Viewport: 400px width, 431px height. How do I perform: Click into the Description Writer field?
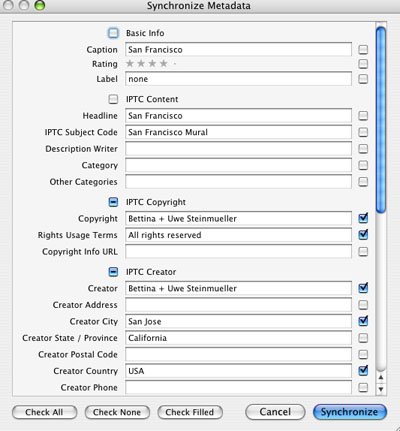click(x=238, y=149)
